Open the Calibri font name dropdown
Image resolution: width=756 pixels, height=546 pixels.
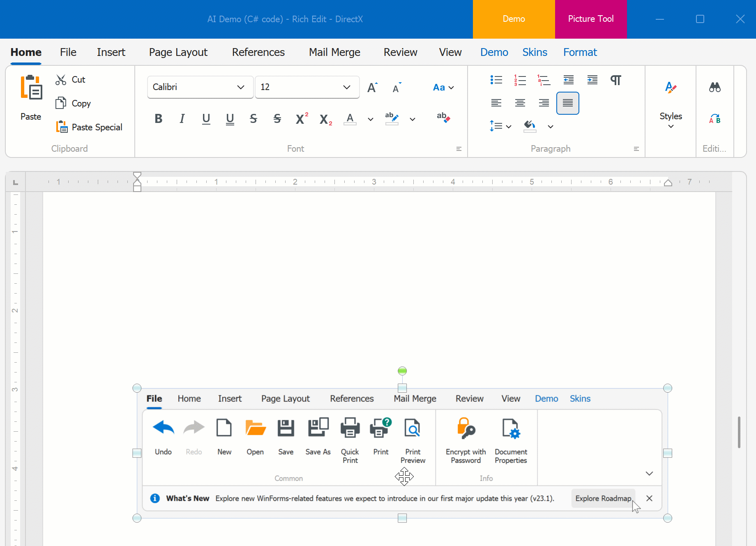(241, 87)
